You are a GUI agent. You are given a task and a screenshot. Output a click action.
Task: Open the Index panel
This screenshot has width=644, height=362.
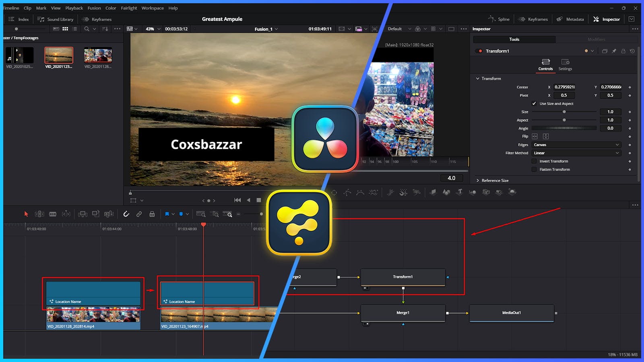19,19
